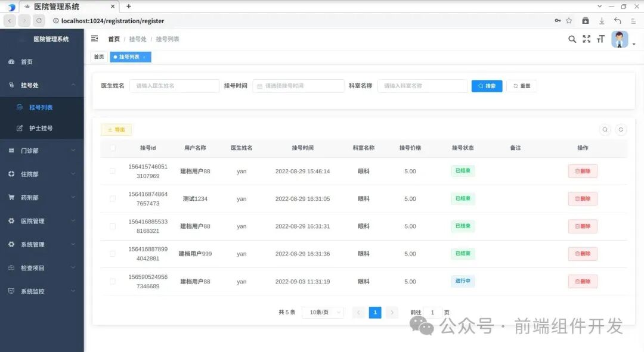Open the browser password key icon
The height and width of the screenshot is (352, 644).
(x=558, y=20)
